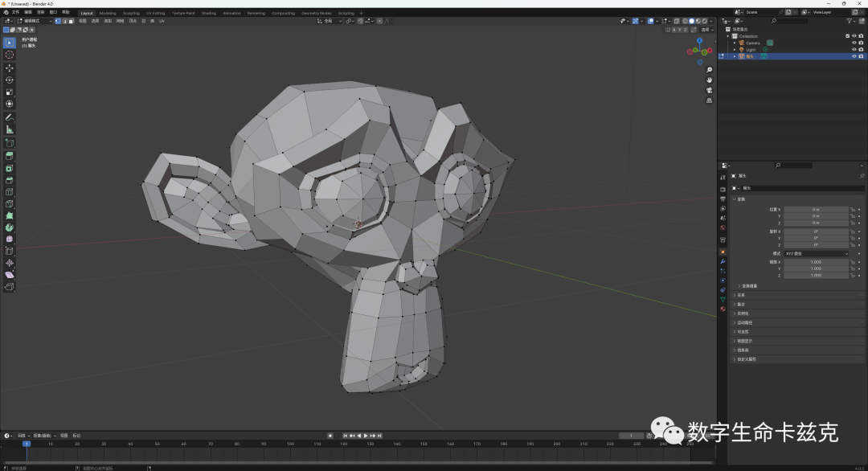The width and height of the screenshot is (868, 471).
Task: Choose the Annotate pencil tool
Action: [x=10, y=117]
